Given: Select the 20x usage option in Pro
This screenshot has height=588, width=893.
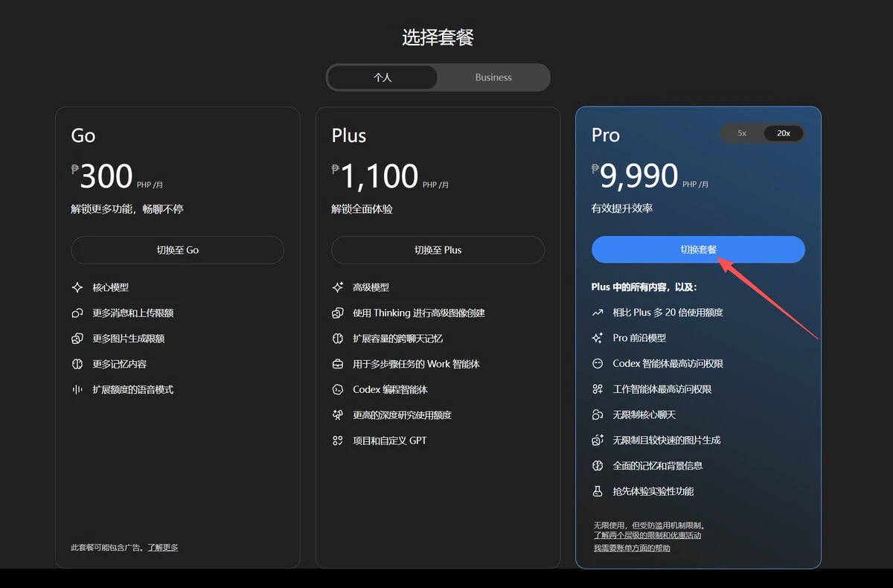Looking at the screenshot, I should tap(784, 133).
